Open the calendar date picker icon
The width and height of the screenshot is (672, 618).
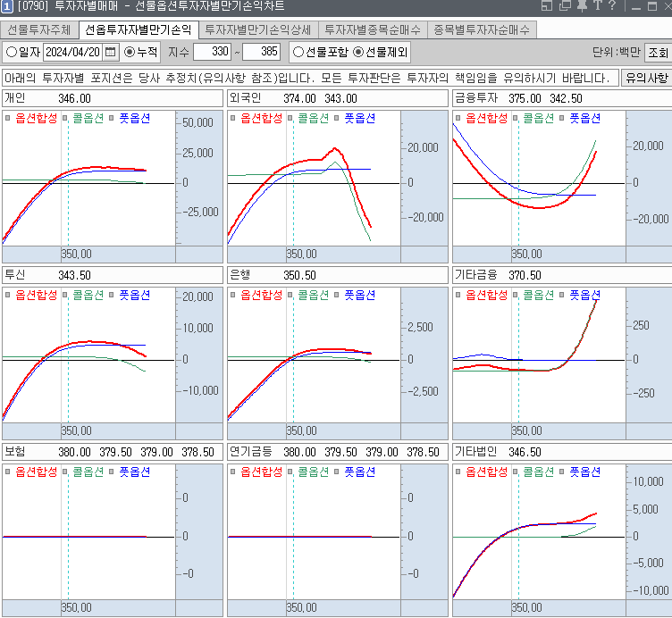(x=111, y=52)
